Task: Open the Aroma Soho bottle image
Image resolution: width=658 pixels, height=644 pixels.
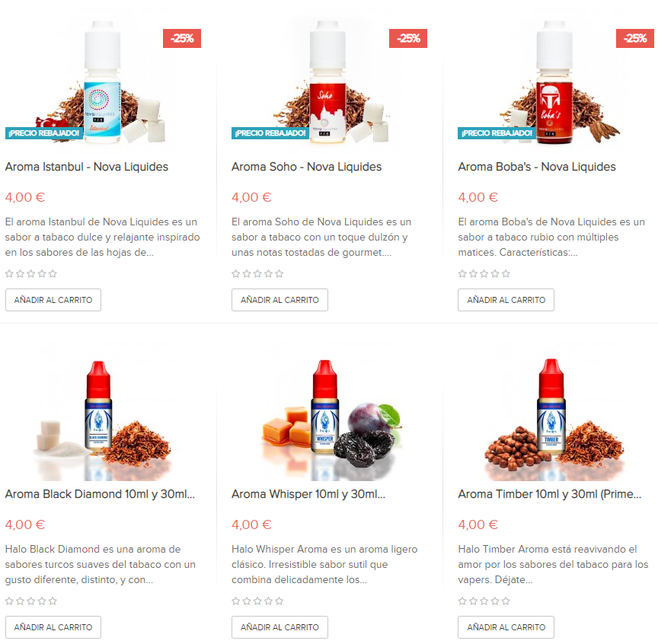Action: [x=328, y=83]
